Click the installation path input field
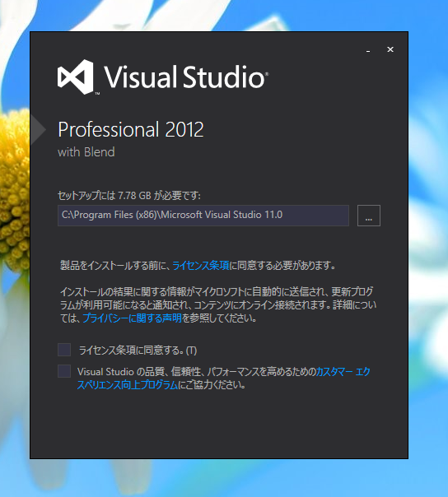The height and width of the screenshot is (497, 448). tap(203, 216)
